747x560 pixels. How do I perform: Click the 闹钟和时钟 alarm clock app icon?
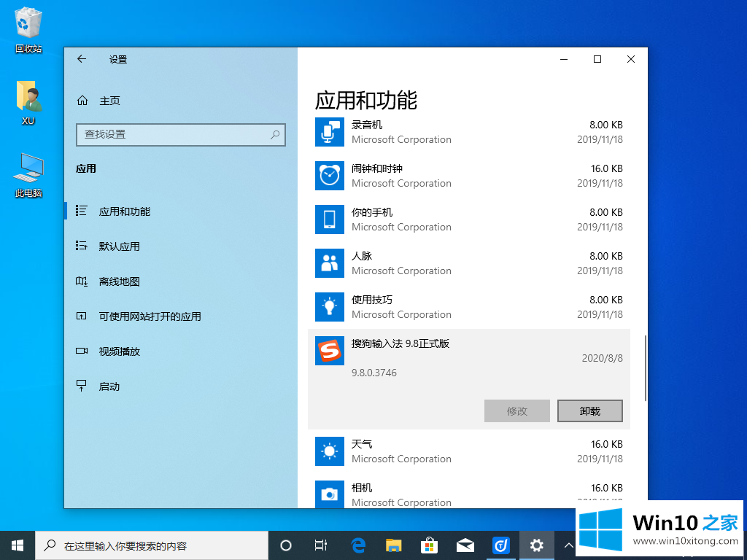pyautogui.click(x=330, y=176)
